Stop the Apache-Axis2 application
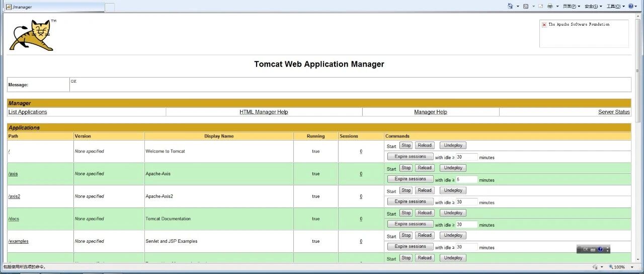This screenshot has height=274, width=644. (406, 190)
